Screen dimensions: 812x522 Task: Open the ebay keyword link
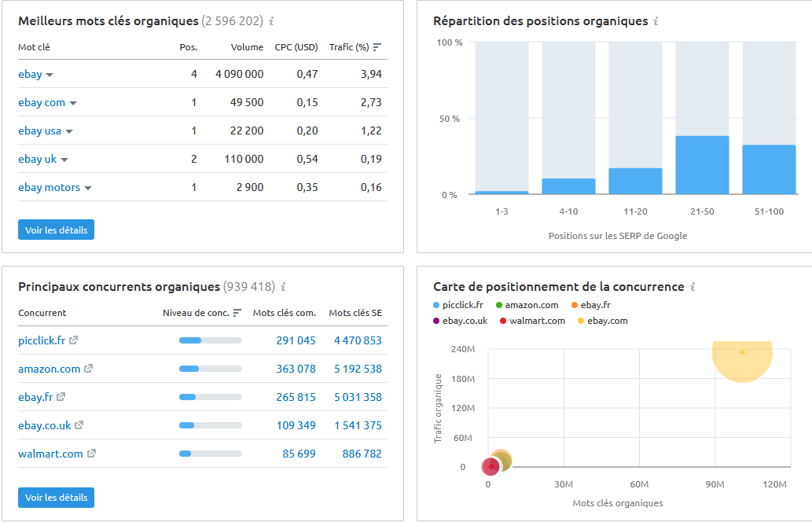(x=30, y=74)
